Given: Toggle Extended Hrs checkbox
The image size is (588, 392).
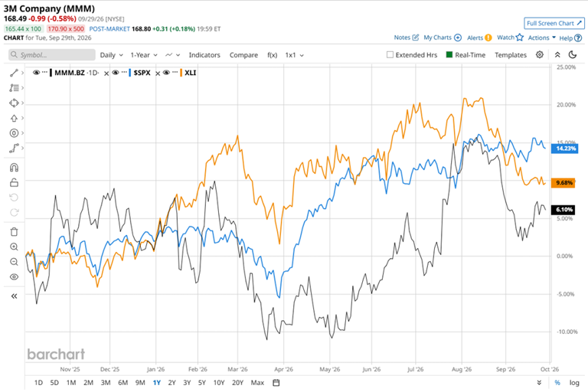Looking at the screenshot, I should click(x=390, y=55).
